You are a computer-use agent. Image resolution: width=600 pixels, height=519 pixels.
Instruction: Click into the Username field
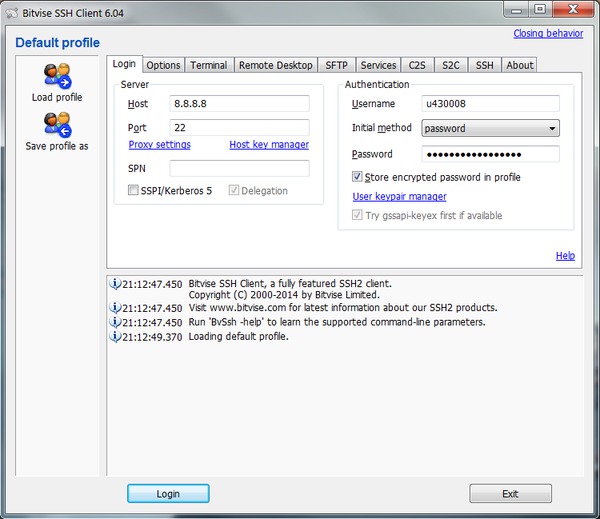491,104
